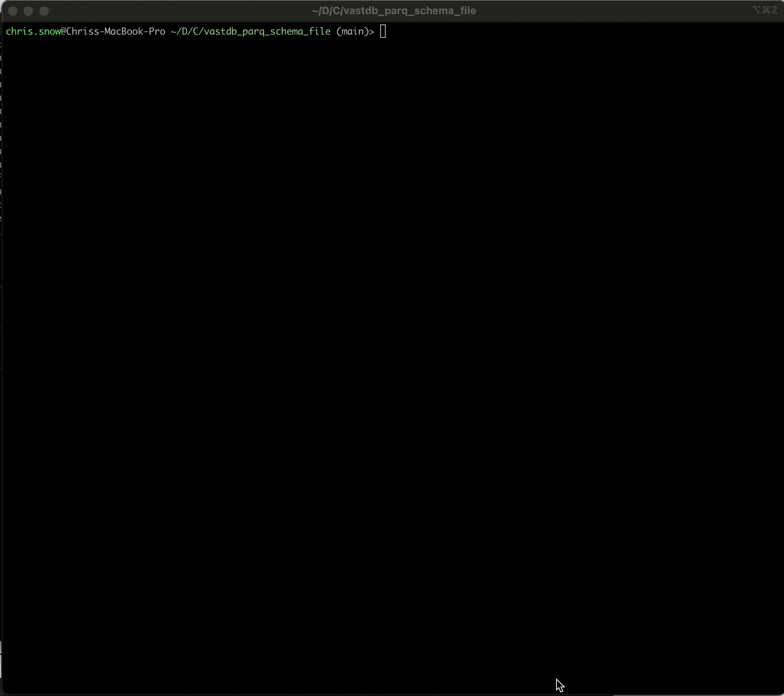Screen dimensions: 784x696
Task: Click the (main) git branch indicator
Action: (353, 31)
